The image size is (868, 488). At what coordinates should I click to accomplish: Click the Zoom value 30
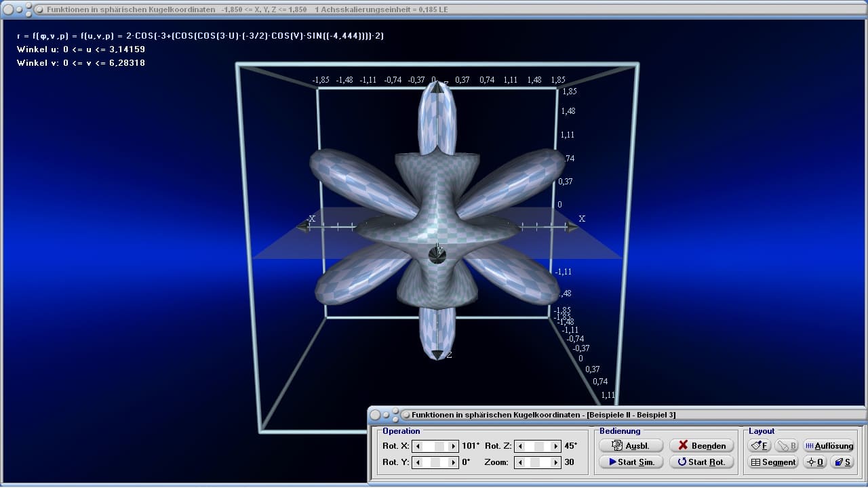pyautogui.click(x=569, y=462)
